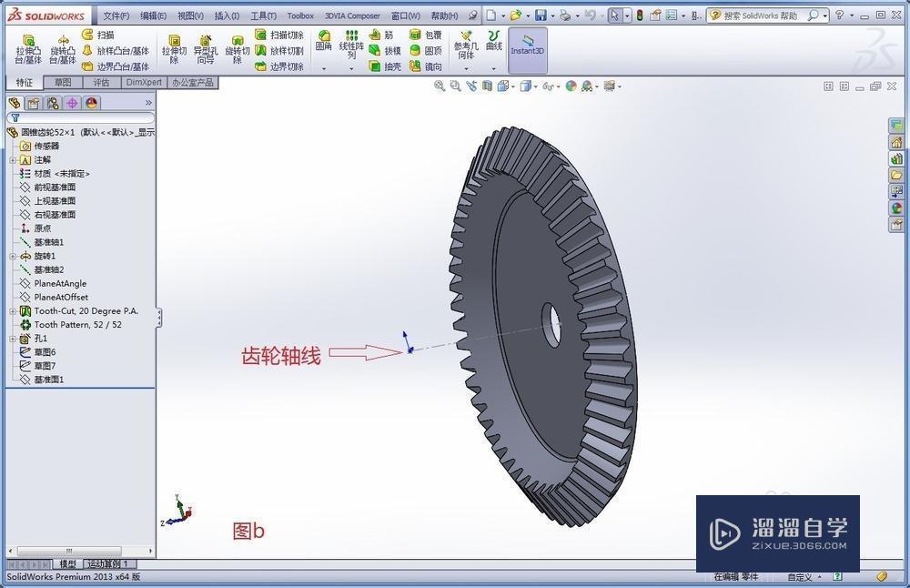Open the 编辑(E) menu
Screen dimensions: 910x588
coord(153,15)
